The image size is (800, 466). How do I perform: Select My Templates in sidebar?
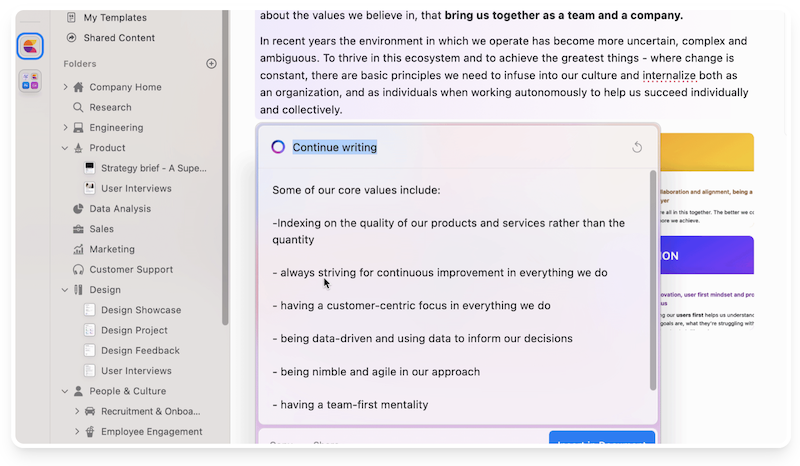[114, 18]
